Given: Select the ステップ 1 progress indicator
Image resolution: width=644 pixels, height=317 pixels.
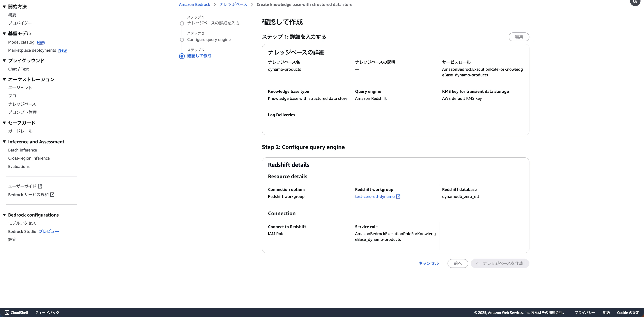Looking at the screenshot, I should 182,23.
